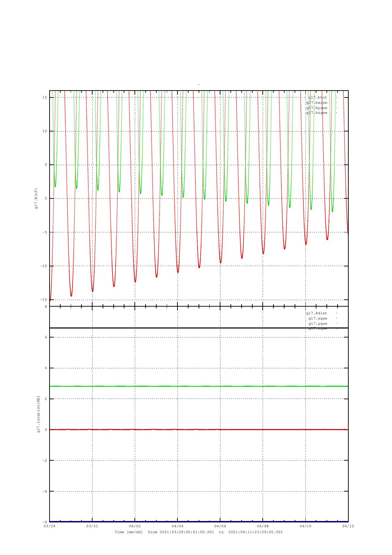Select the -6 tick on the location axis

(x=45, y=522)
